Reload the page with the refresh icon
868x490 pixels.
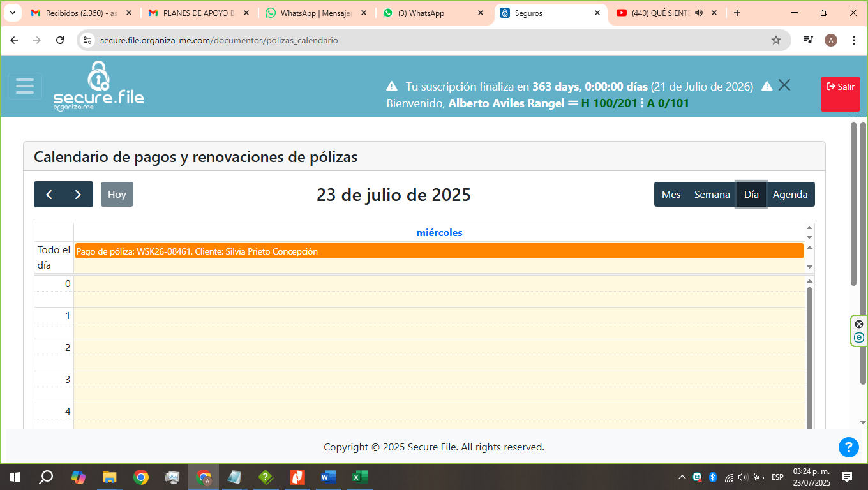point(60,40)
